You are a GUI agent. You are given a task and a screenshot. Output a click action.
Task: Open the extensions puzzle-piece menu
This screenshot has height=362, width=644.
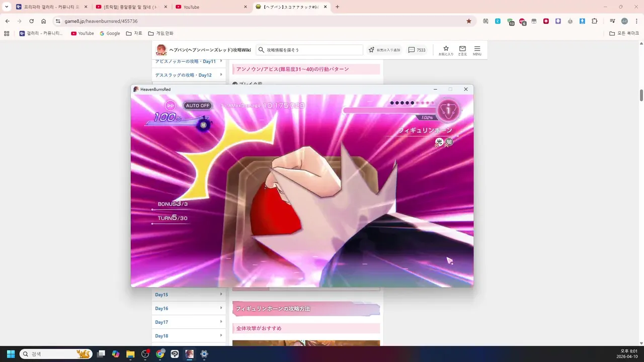(x=594, y=21)
